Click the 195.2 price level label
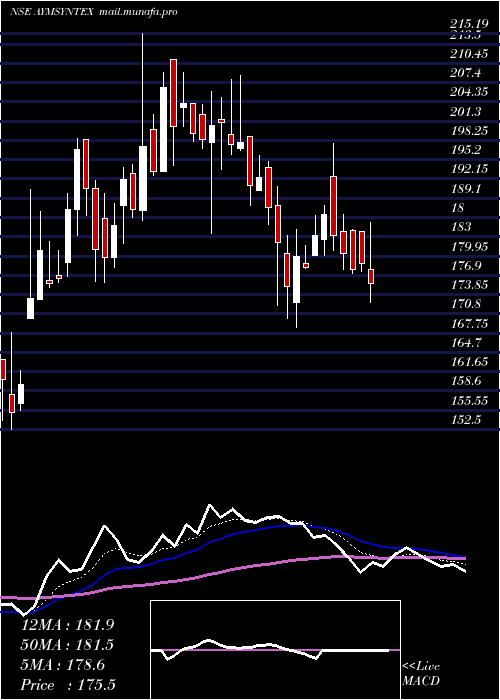Image resolution: width=500 pixels, height=700 pixels. [x=466, y=150]
